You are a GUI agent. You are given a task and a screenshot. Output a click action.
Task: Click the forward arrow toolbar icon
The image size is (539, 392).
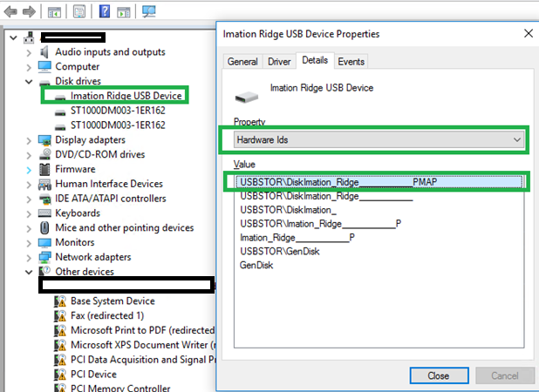click(29, 12)
